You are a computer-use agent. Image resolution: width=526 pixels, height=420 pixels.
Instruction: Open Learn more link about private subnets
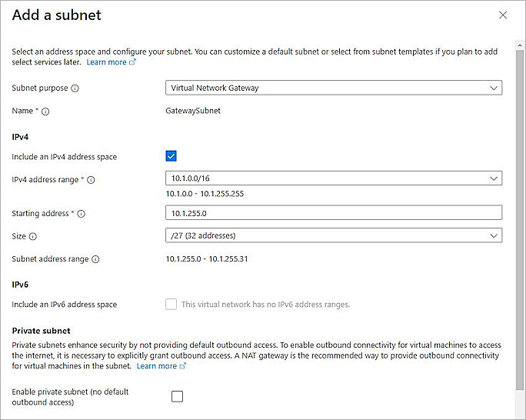(156, 367)
